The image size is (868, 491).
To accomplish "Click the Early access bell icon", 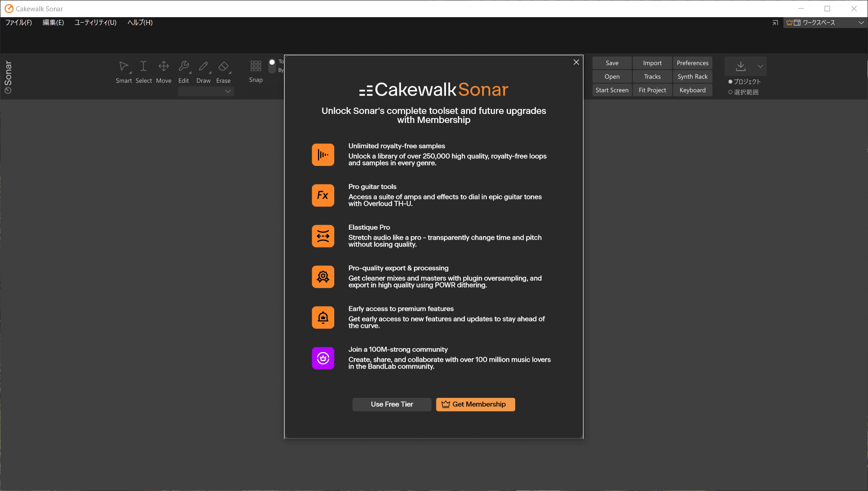I will tap(323, 317).
